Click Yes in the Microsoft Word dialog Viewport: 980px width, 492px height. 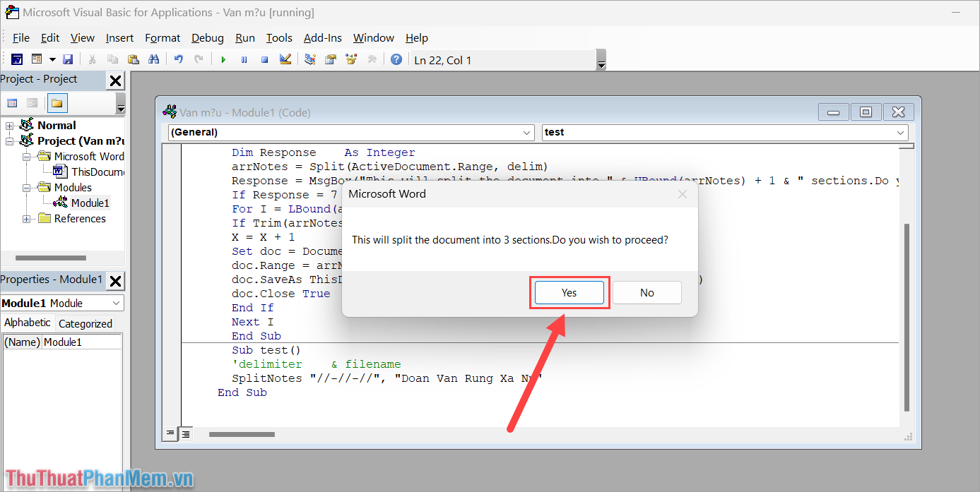pyautogui.click(x=569, y=292)
